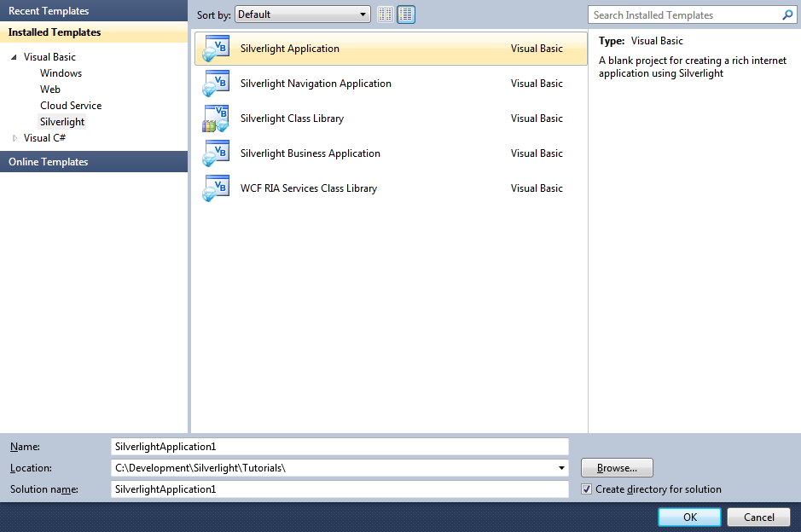Open the Sort by dropdown
The width and height of the screenshot is (801, 532).
[303, 14]
